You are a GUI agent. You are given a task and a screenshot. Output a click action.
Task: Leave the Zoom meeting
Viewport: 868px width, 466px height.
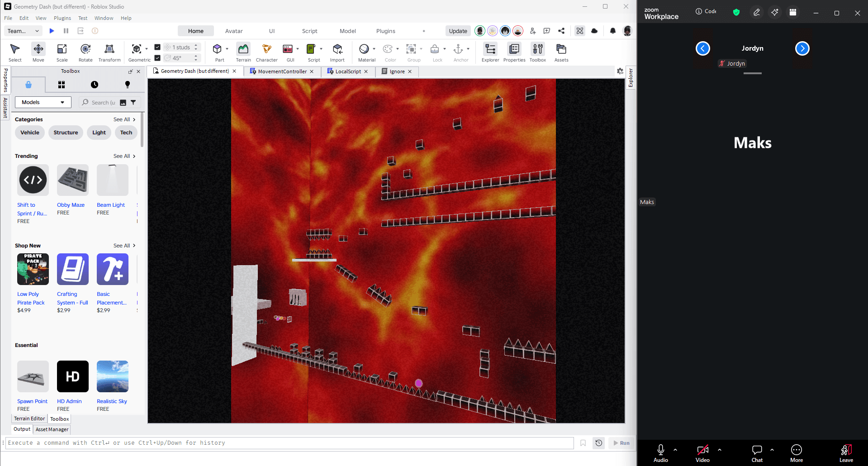tap(846, 453)
